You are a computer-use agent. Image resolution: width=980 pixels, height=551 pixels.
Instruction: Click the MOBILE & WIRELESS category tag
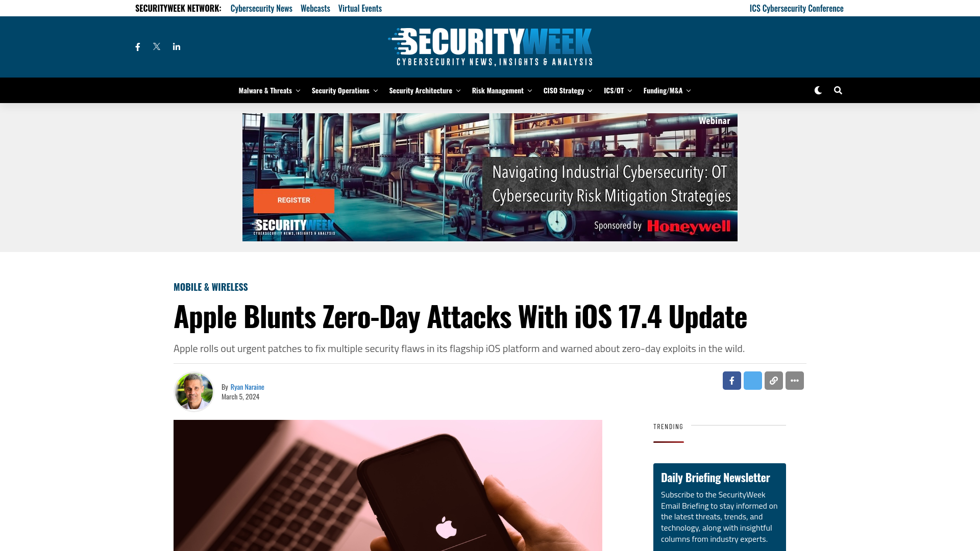(x=211, y=287)
